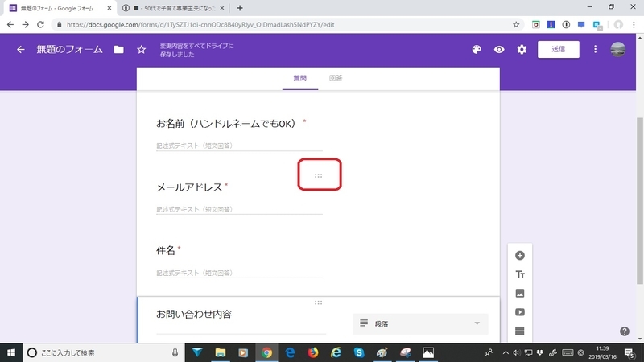Click the browser forward button
644x362 pixels.
pos(26,25)
